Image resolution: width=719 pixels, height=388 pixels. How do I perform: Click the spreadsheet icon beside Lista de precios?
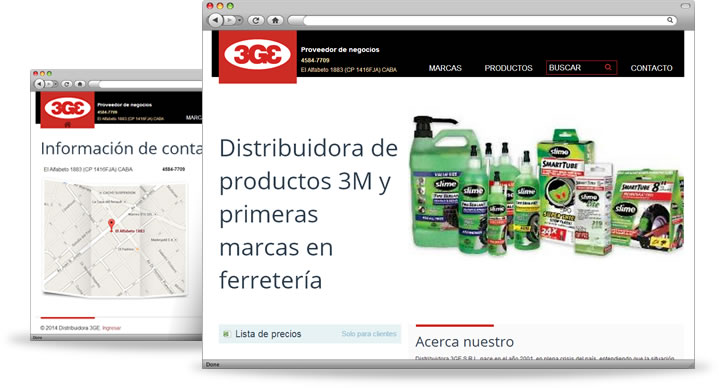pos(226,334)
